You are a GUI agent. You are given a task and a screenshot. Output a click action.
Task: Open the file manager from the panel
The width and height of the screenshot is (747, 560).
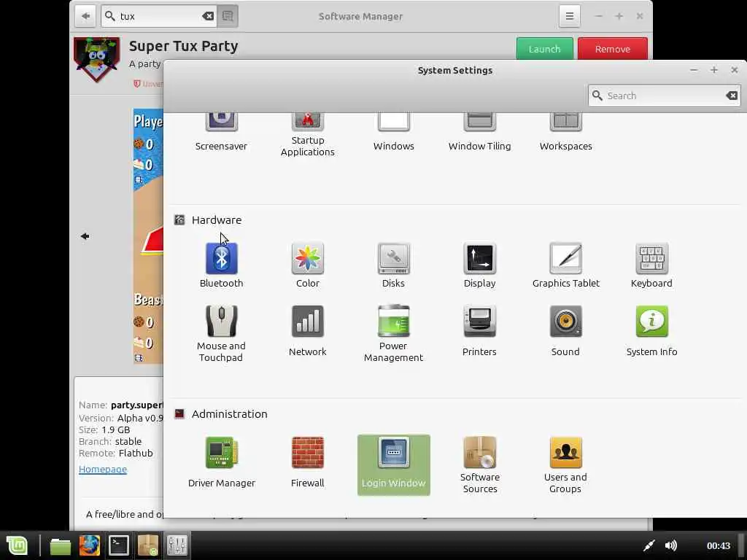pos(60,545)
